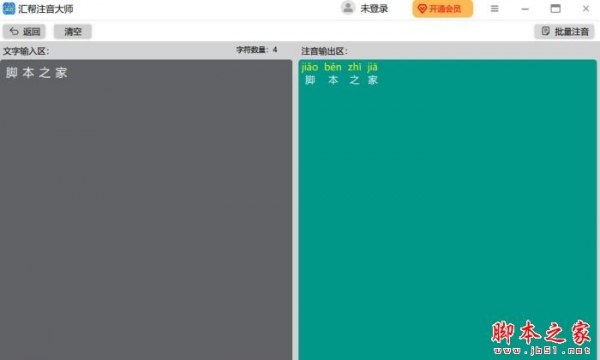Click the pinyin jiǎo in output
The image size is (600, 360).
tap(310, 67)
